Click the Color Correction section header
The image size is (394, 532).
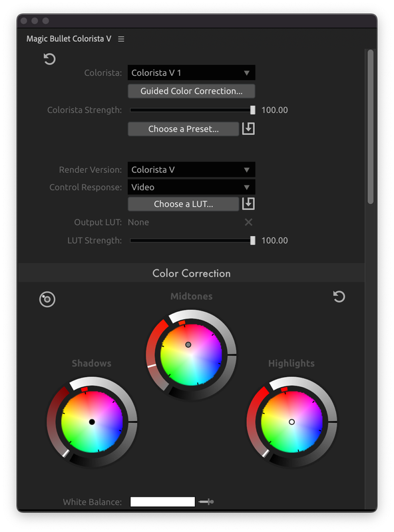coord(191,273)
